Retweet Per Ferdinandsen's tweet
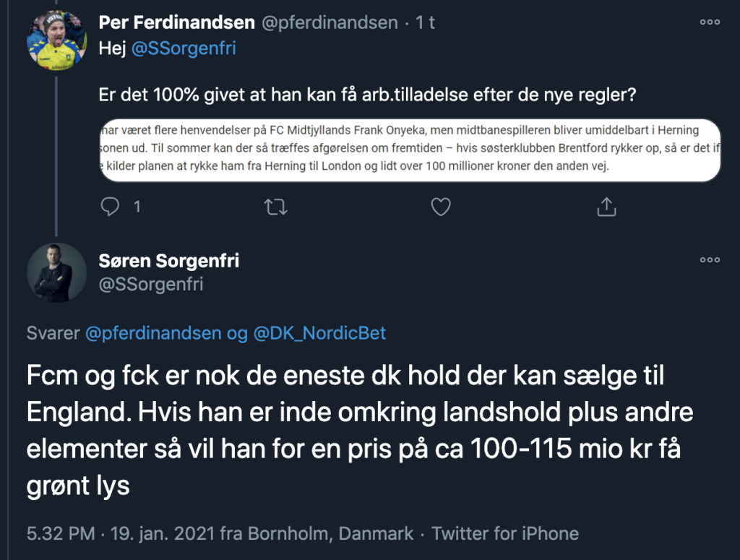 (x=276, y=207)
